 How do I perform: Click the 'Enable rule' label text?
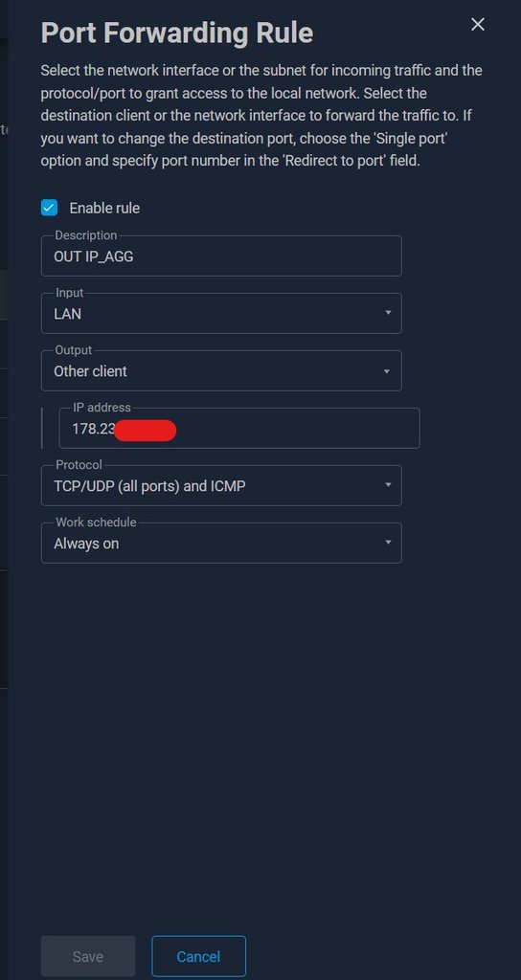click(104, 208)
